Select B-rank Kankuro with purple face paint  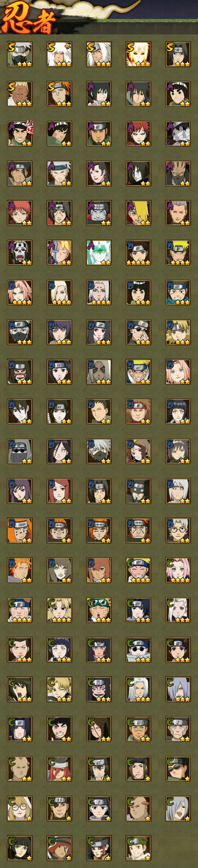[20, 372]
